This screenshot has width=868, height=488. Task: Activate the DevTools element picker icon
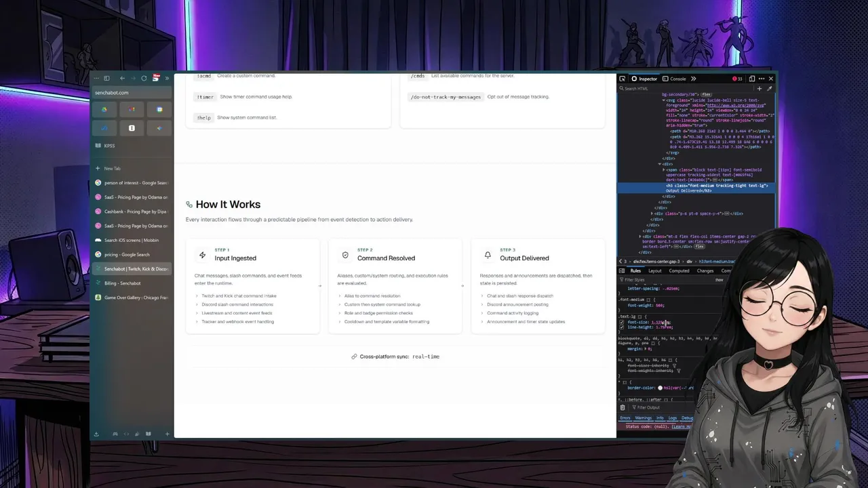click(623, 79)
